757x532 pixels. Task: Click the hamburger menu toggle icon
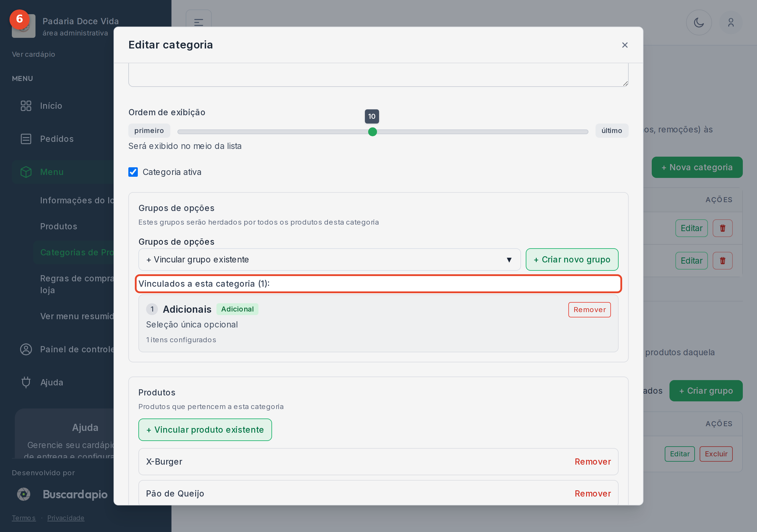(198, 22)
